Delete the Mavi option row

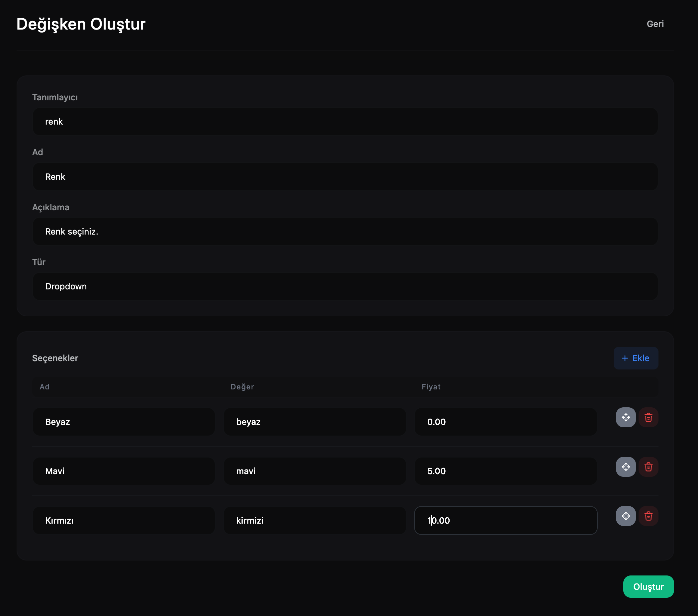point(648,467)
